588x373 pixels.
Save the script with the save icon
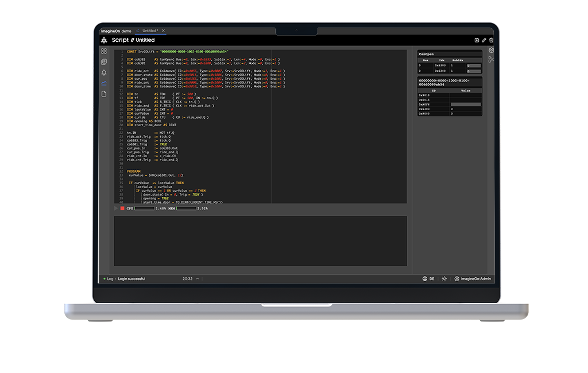click(477, 40)
